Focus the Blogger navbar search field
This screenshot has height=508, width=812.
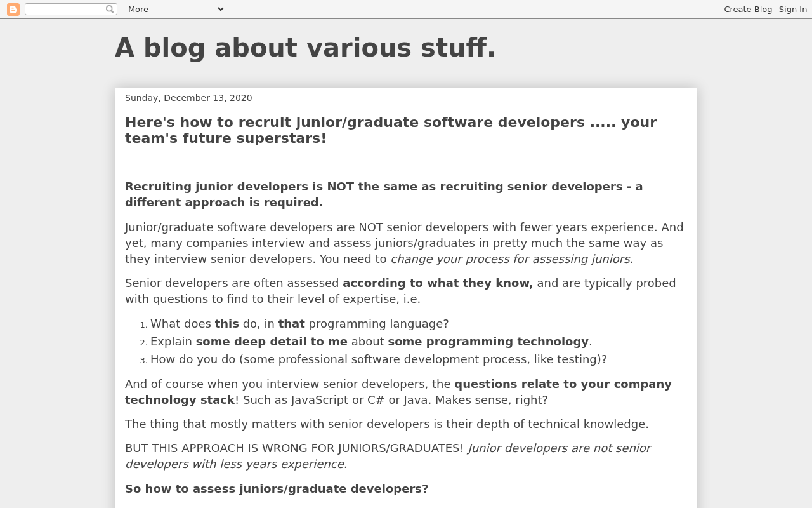tap(65, 9)
